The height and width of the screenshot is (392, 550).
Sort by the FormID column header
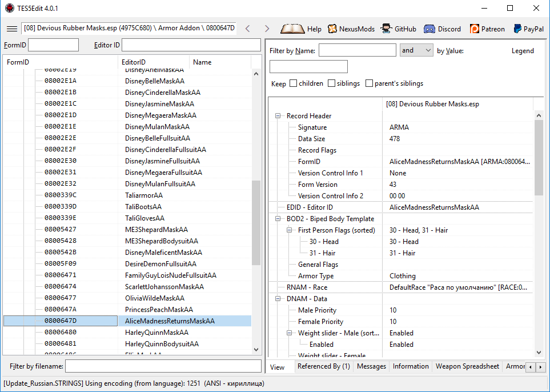point(61,62)
